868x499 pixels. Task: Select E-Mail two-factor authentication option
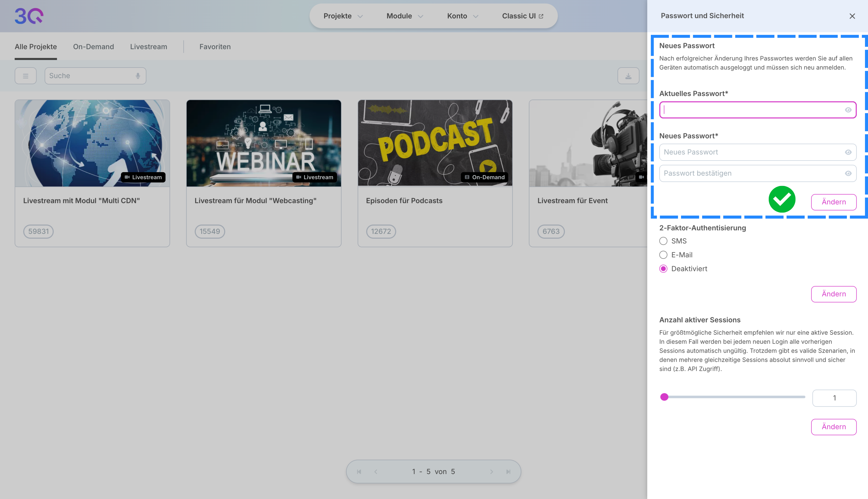pos(663,255)
